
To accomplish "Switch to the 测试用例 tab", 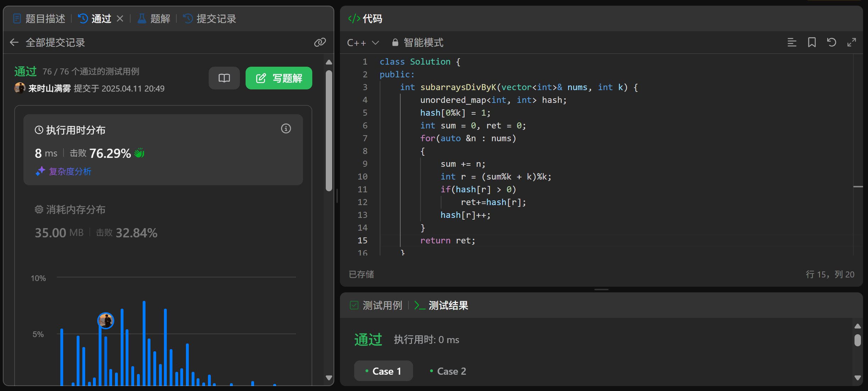I will pyautogui.click(x=376, y=305).
